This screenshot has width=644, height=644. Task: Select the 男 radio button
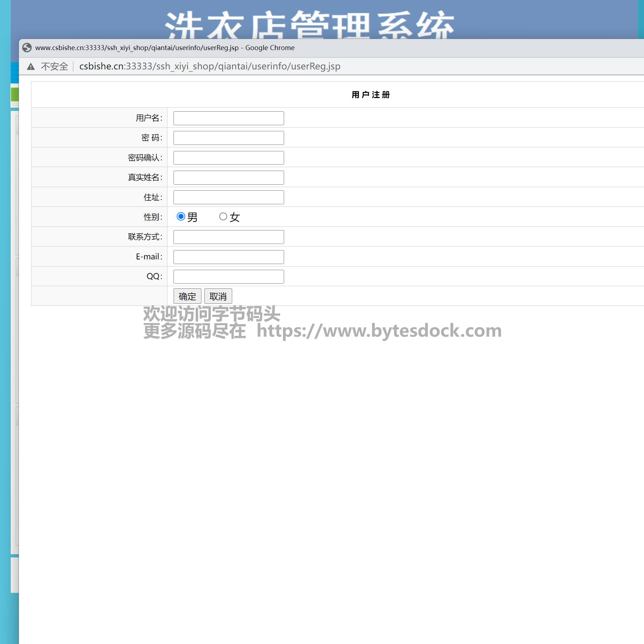[x=181, y=216]
